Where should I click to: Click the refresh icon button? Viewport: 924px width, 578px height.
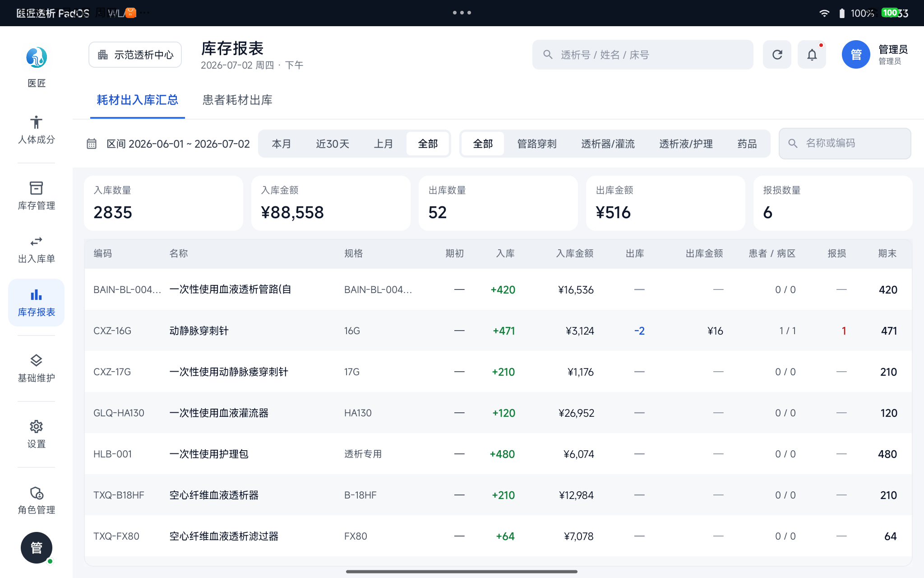[777, 55]
